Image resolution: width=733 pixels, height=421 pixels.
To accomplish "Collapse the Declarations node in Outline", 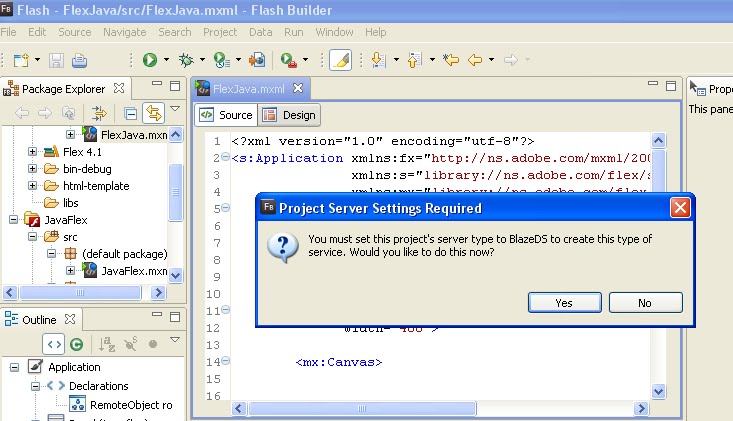I will (36, 386).
